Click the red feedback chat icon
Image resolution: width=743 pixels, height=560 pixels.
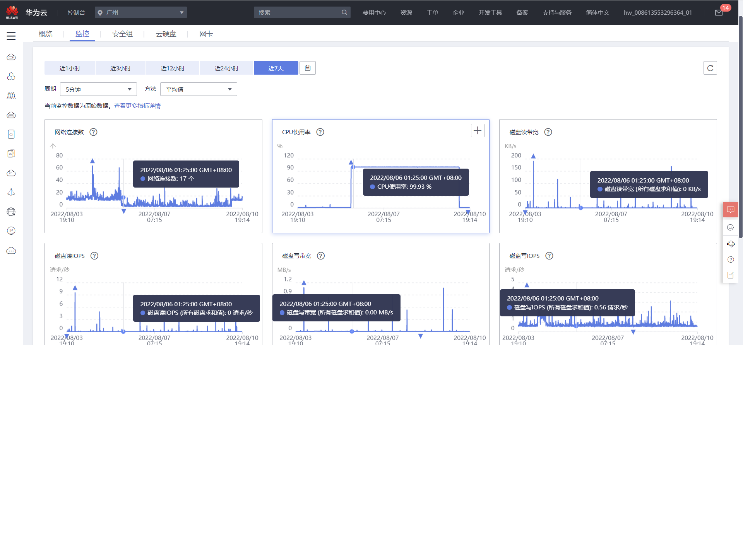730,210
